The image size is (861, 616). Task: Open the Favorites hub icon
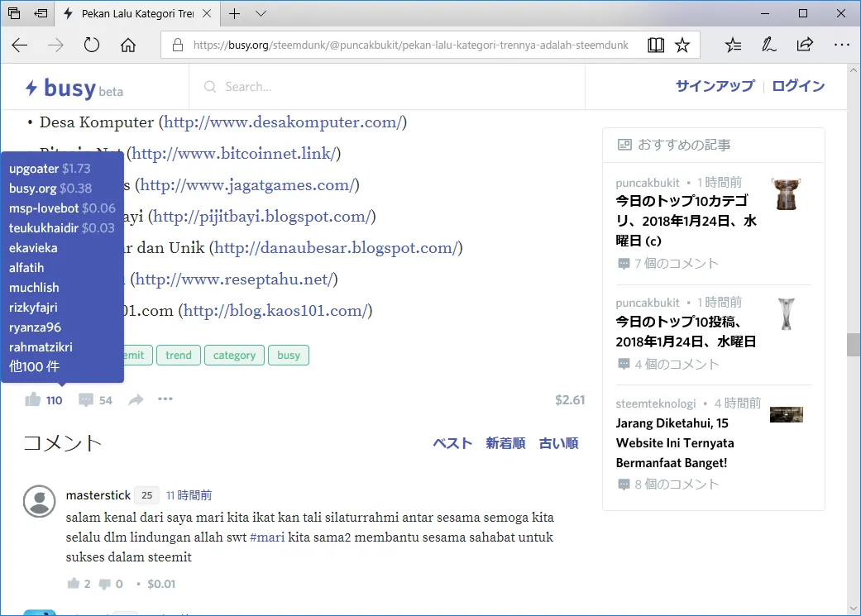pyautogui.click(x=733, y=45)
